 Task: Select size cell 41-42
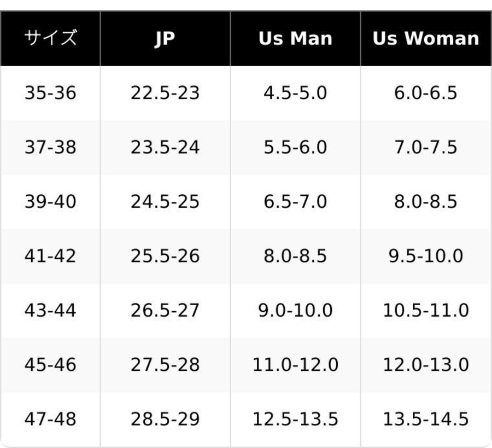(50, 256)
